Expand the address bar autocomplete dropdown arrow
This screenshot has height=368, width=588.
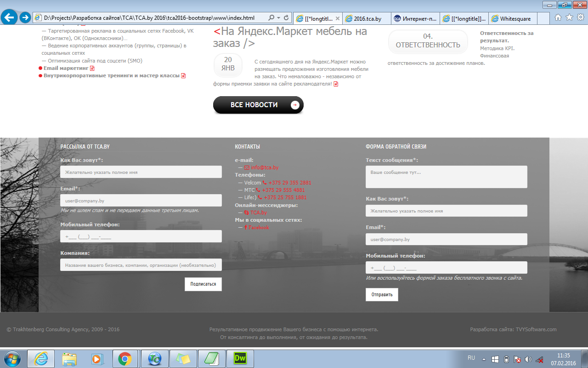tap(279, 18)
